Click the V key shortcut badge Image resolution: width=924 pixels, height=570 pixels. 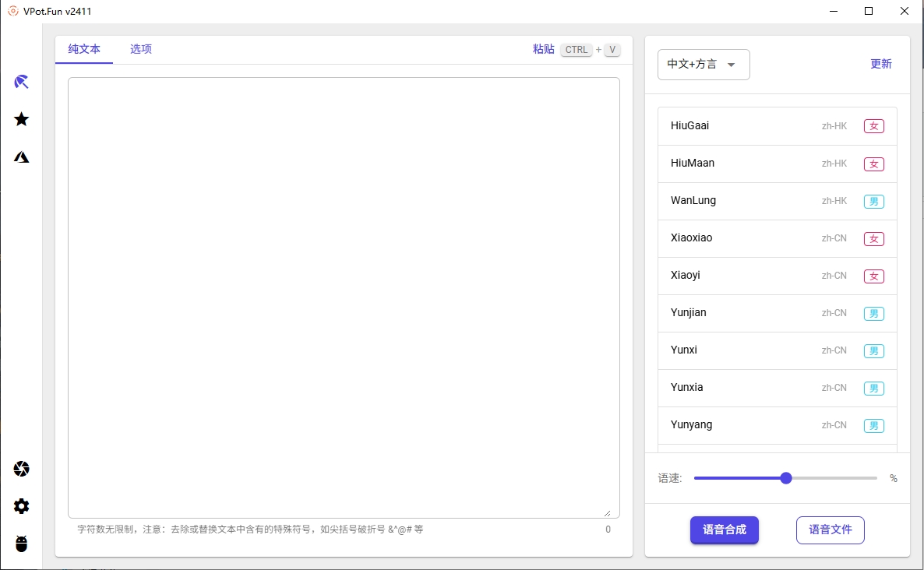(612, 49)
